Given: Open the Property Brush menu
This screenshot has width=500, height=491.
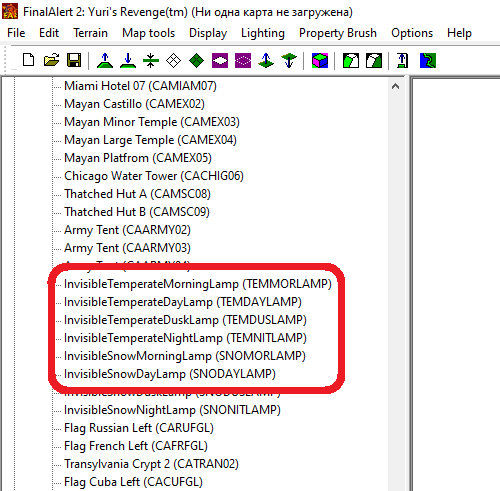Looking at the screenshot, I should click(x=338, y=33).
